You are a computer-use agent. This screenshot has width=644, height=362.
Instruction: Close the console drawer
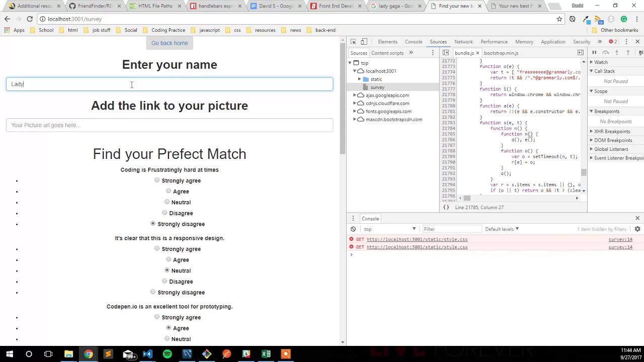(637, 218)
